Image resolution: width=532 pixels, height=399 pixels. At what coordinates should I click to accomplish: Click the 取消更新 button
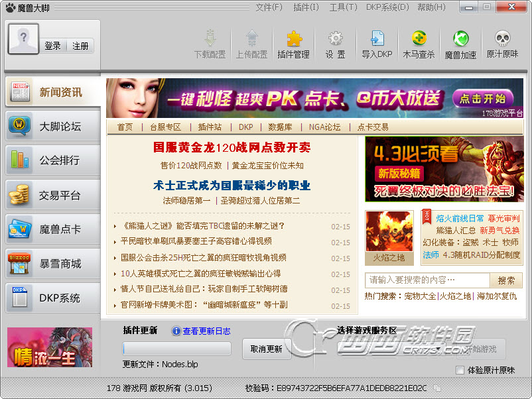tap(267, 349)
